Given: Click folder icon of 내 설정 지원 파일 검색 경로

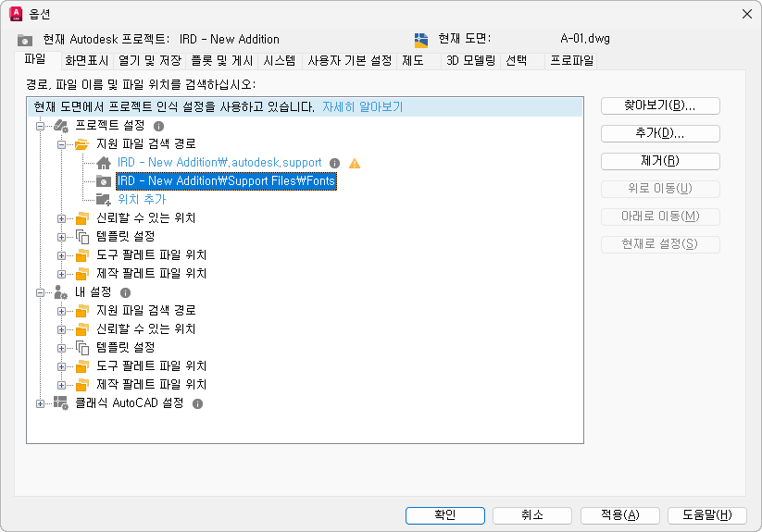Looking at the screenshot, I should [x=82, y=311].
